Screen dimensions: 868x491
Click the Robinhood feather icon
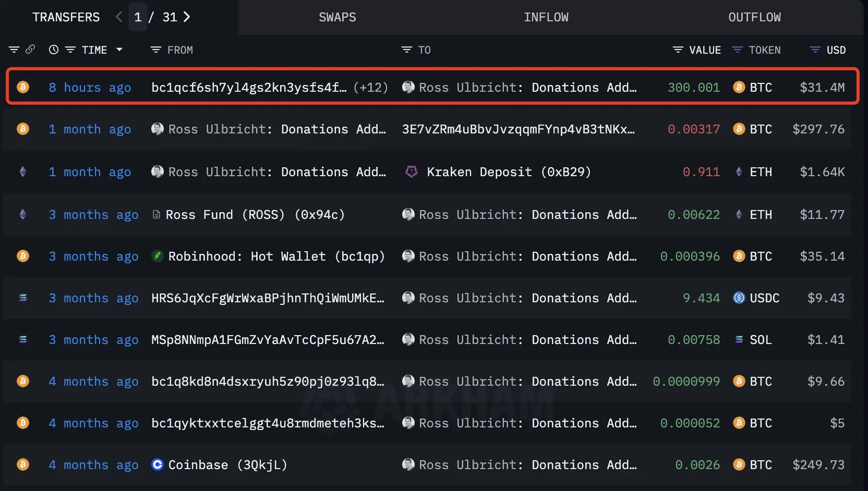coord(157,256)
